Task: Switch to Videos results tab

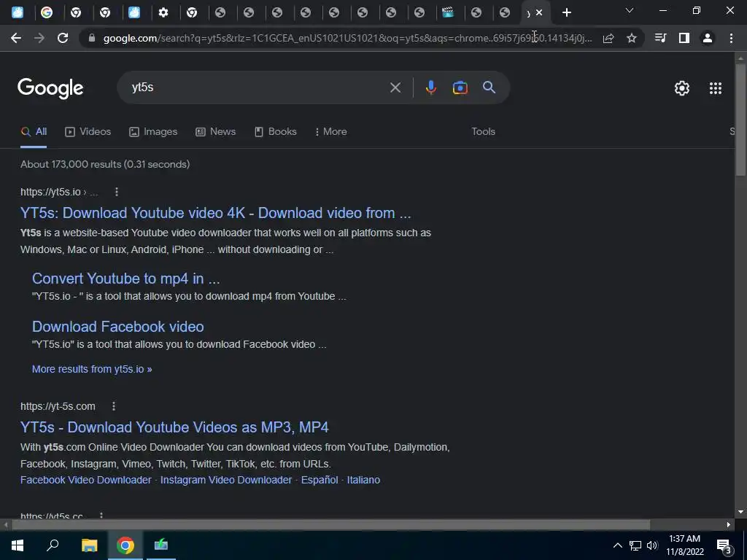Action: tap(88, 132)
